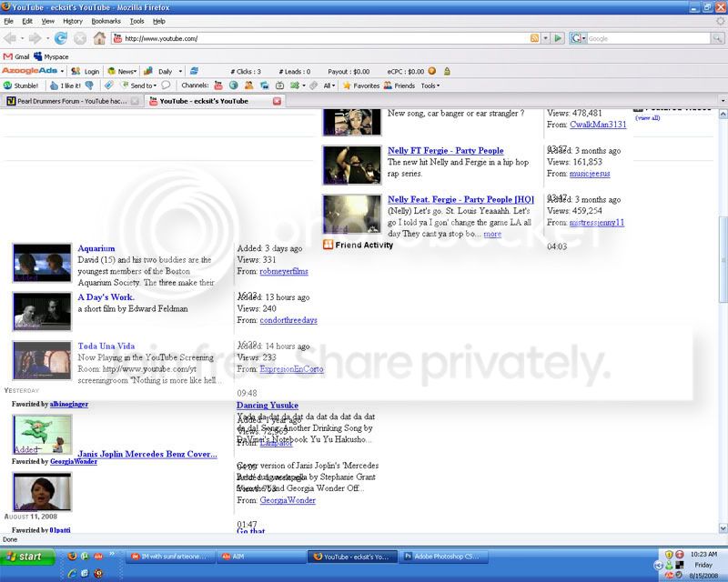
Task: Click the Reload page icon
Action: tap(60, 38)
